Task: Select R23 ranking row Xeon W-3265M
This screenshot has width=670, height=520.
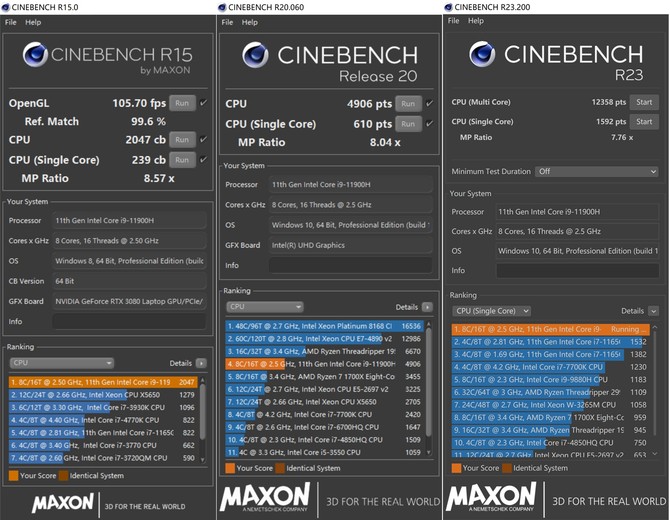Action: 550,405
